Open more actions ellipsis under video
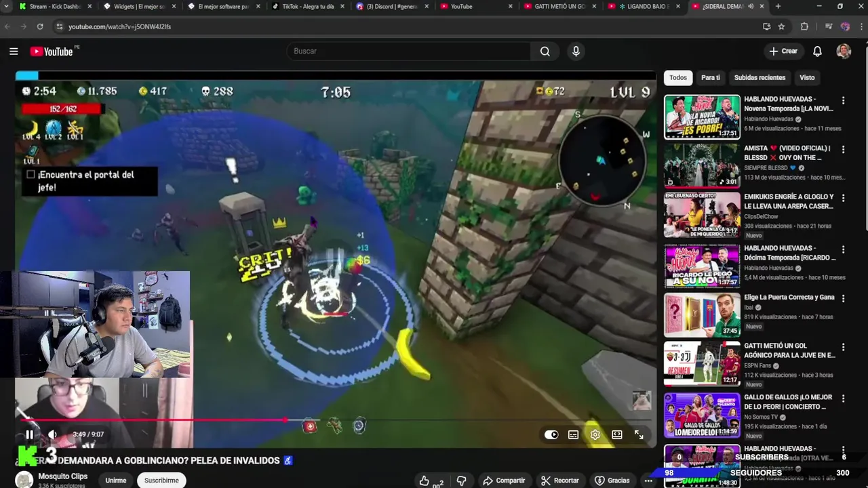 tap(648, 481)
